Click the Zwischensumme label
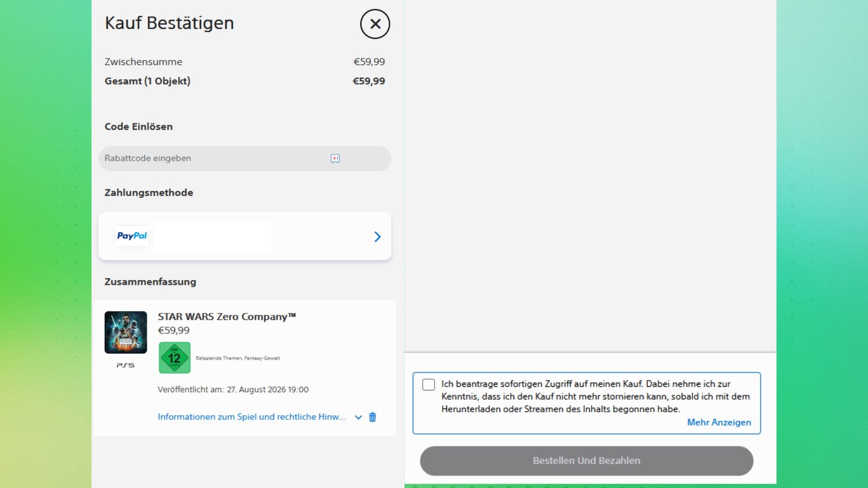The height and width of the screenshot is (488, 868). tap(143, 61)
